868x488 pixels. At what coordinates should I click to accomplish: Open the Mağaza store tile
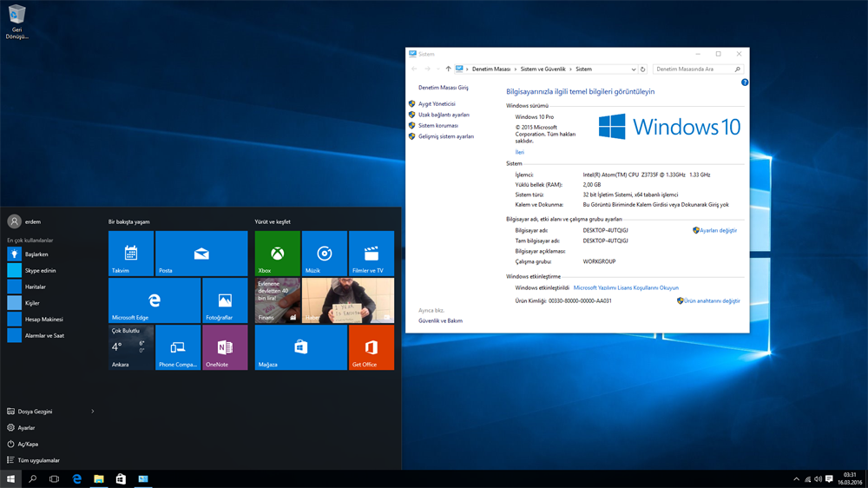[300, 347]
